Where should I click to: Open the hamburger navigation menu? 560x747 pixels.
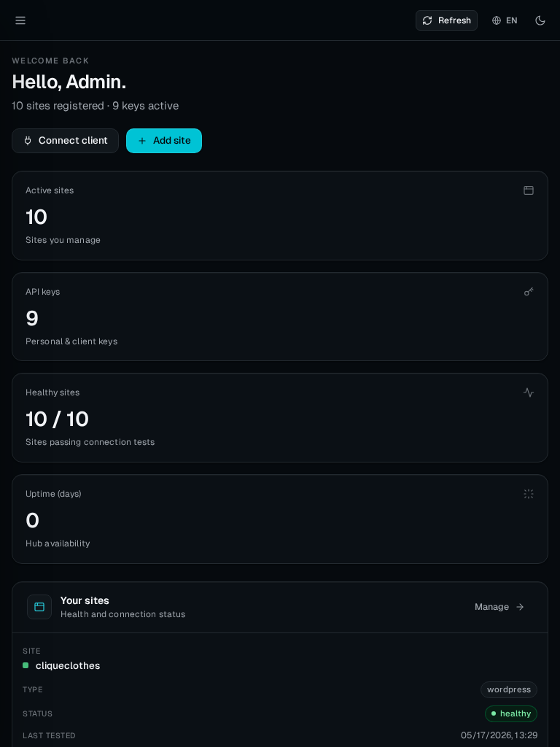[20, 20]
